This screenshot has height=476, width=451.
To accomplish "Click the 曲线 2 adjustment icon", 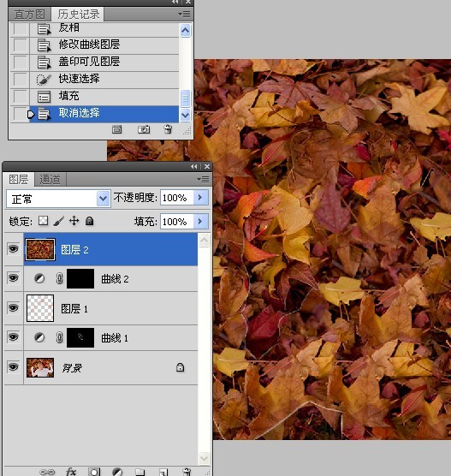I will pyautogui.click(x=39, y=278).
